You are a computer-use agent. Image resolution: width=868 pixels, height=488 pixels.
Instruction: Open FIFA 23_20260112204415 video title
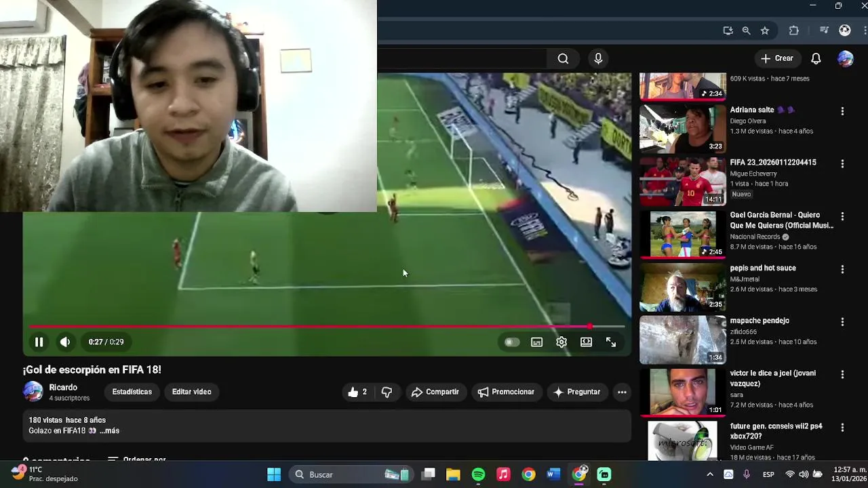773,163
